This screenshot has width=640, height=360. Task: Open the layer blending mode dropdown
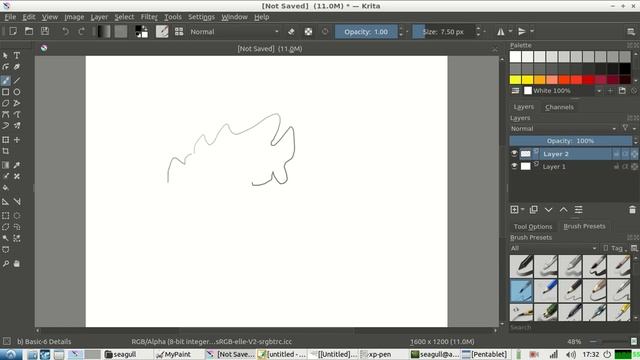pos(564,129)
